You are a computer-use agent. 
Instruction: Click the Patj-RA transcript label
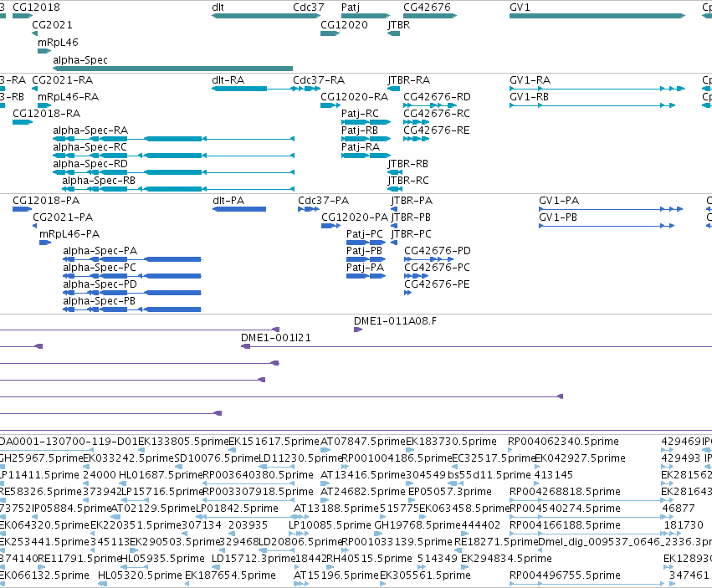[x=360, y=147]
